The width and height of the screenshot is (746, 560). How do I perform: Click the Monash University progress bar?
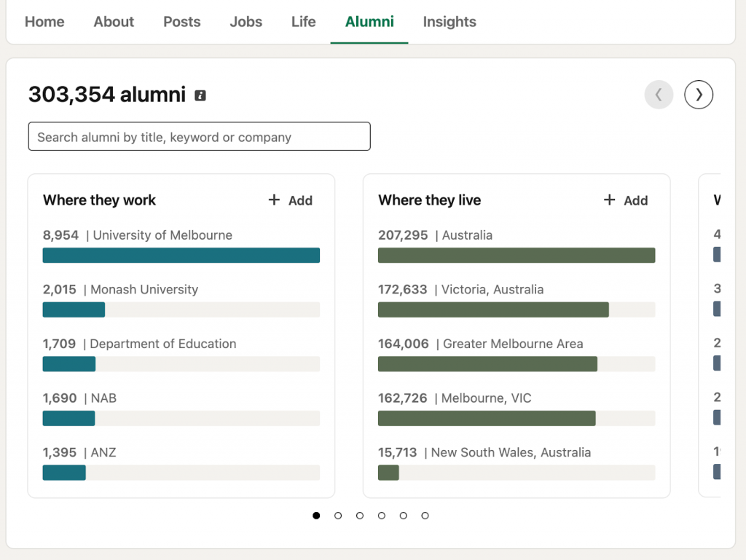[74, 309]
